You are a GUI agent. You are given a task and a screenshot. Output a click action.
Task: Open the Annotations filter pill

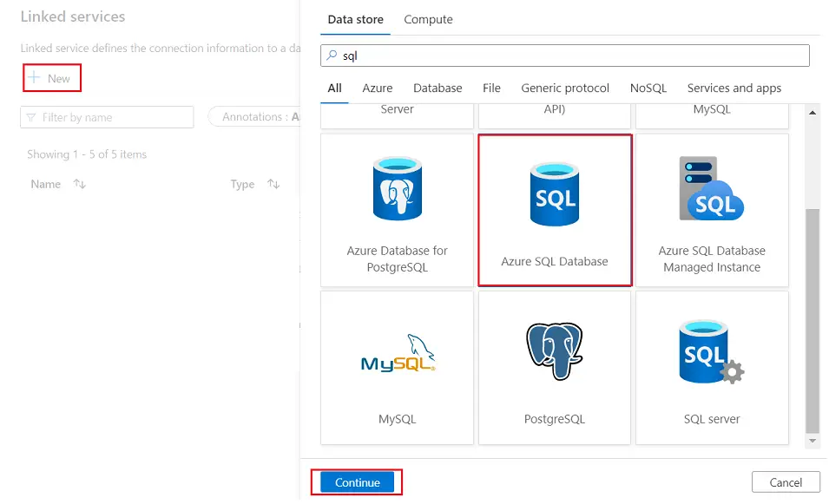pos(255,117)
